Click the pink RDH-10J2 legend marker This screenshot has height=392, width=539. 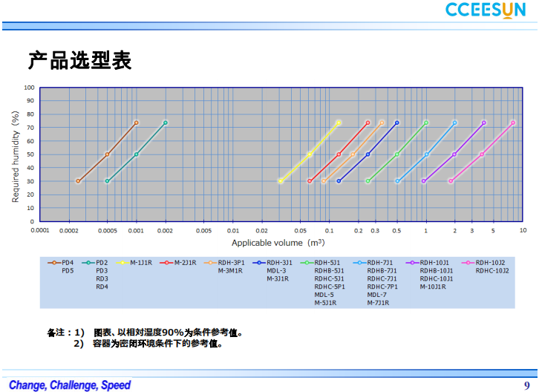click(x=468, y=263)
